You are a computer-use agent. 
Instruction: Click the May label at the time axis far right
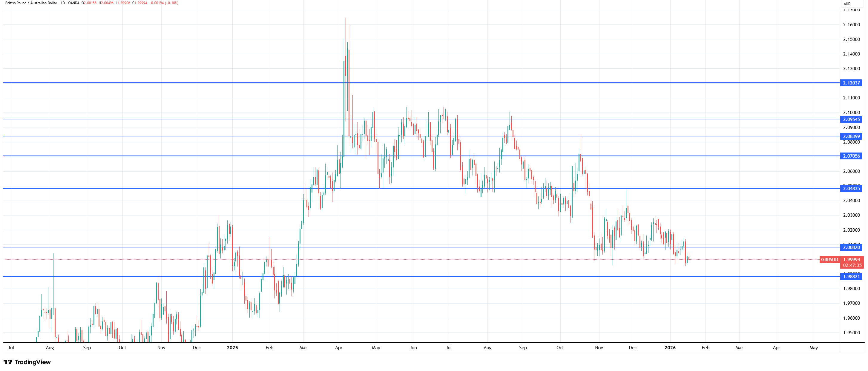click(813, 348)
